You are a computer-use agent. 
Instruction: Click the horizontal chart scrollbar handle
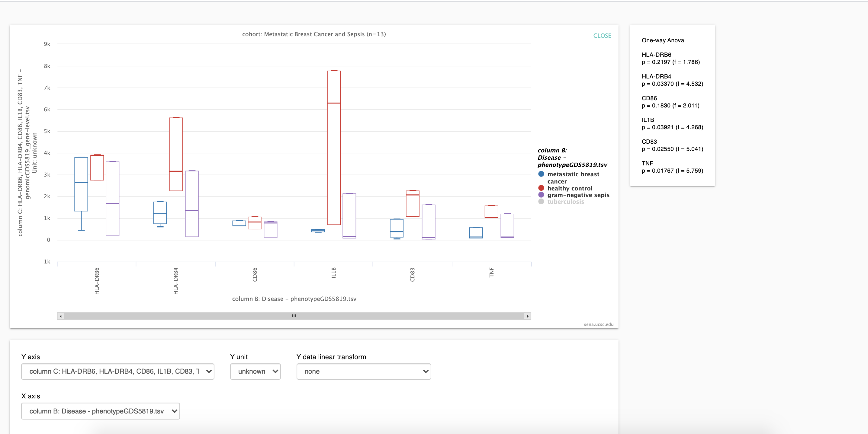[x=294, y=316]
